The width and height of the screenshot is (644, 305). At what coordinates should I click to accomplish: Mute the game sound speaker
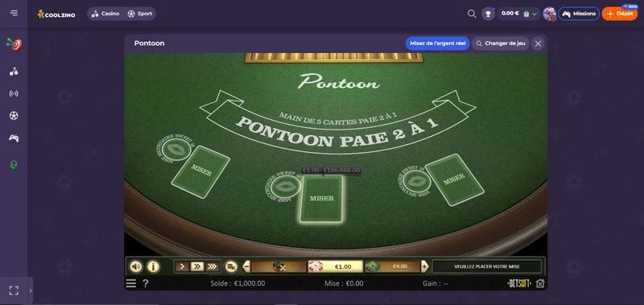[x=136, y=266]
